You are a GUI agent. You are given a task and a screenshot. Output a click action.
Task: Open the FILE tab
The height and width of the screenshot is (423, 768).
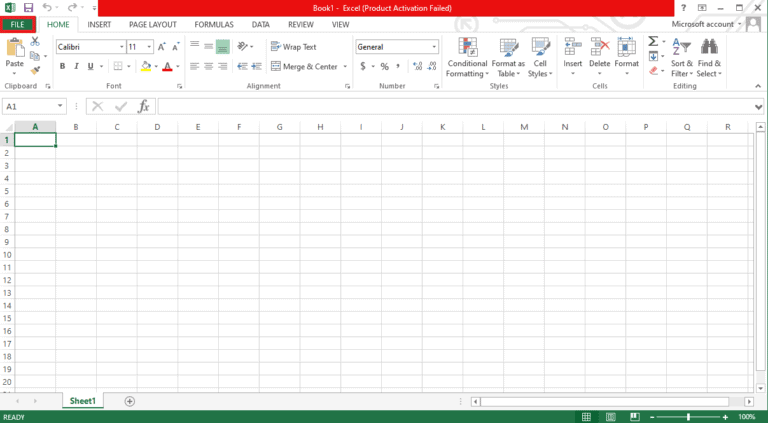click(x=18, y=24)
